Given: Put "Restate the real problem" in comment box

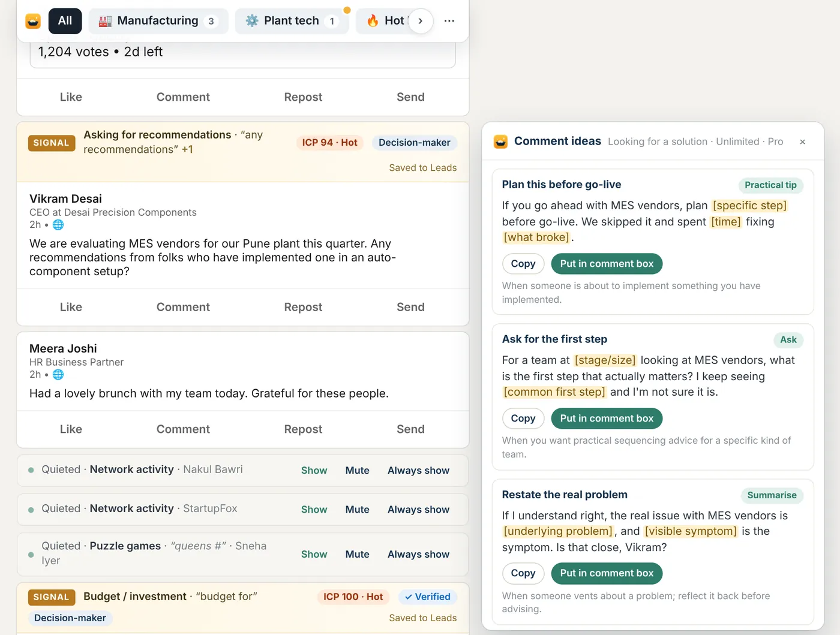Looking at the screenshot, I should 607,573.
